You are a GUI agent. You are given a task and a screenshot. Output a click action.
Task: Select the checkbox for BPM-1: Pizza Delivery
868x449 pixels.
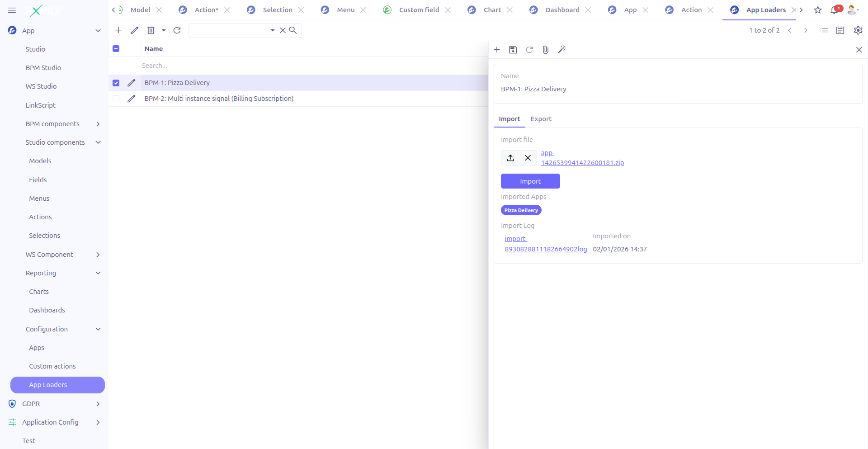[116, 83]
